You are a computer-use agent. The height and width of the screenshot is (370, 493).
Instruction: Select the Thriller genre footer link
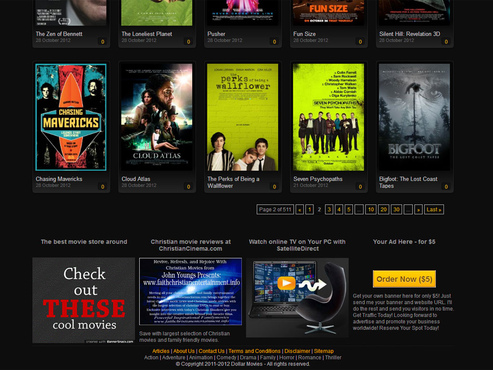[x=333, y=357]
